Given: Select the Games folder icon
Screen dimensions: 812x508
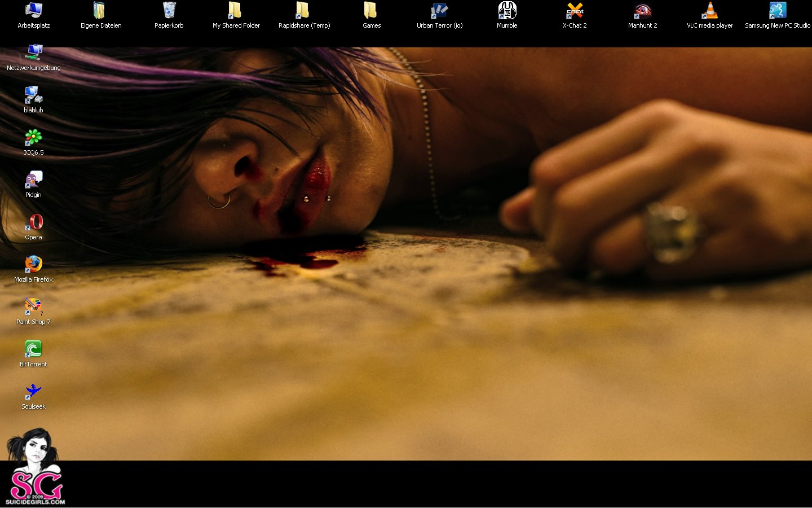Looking at the screenshot, I should pos(371,11).
